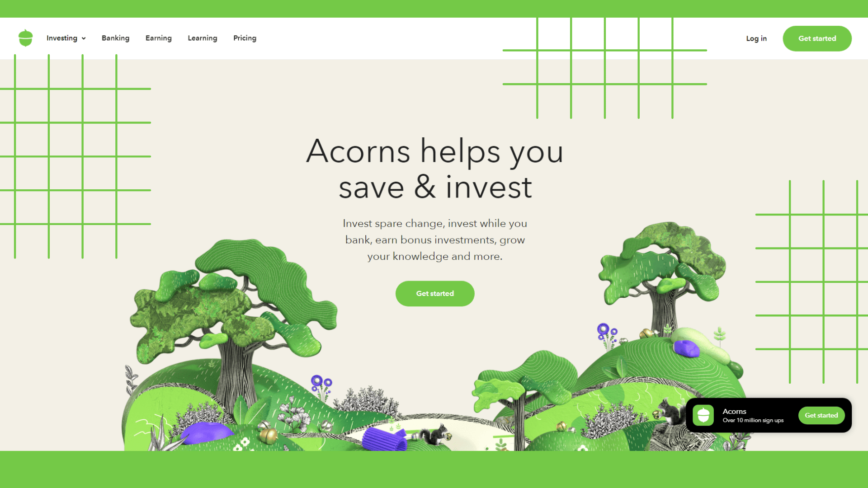
Task: Click the over 10 million signups notification
Action: (x=769, y=415)
